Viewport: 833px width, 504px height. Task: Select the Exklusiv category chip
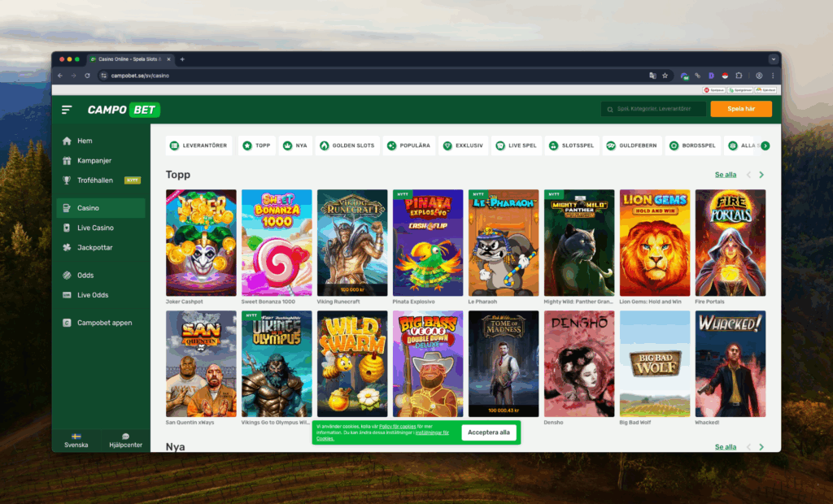(463, 146)
